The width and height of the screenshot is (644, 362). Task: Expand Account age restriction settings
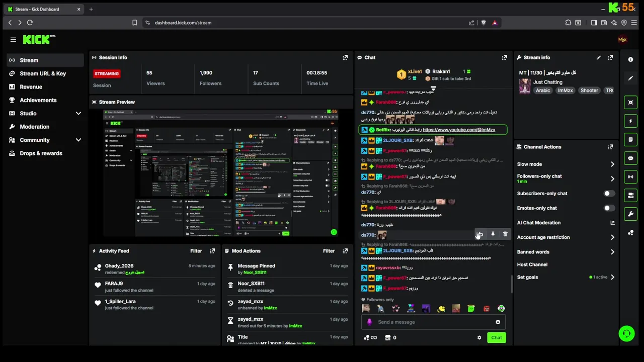click(x=612, y=237)
